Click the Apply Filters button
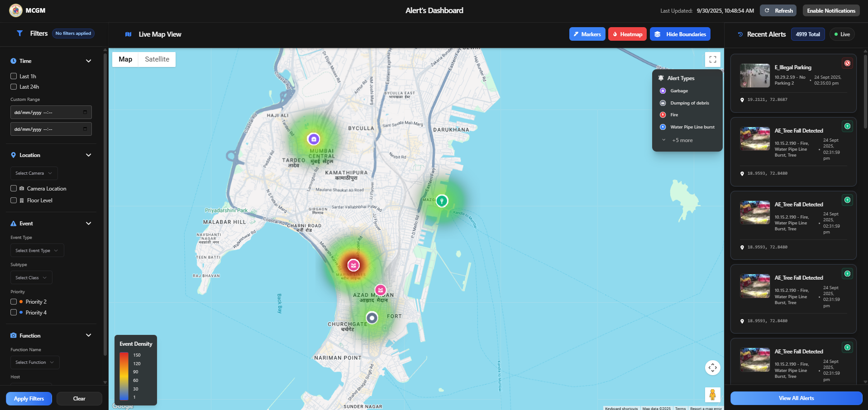 coord(29,398)
